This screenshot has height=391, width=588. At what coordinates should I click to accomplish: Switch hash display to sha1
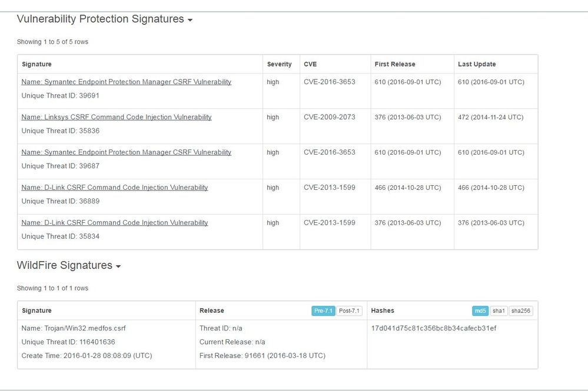coord(499,311)
